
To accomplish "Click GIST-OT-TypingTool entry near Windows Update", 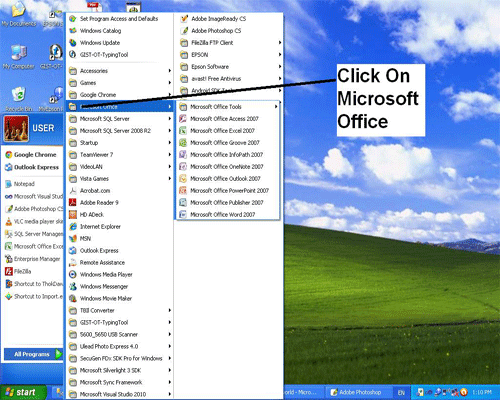I will (x=119, y=55).
